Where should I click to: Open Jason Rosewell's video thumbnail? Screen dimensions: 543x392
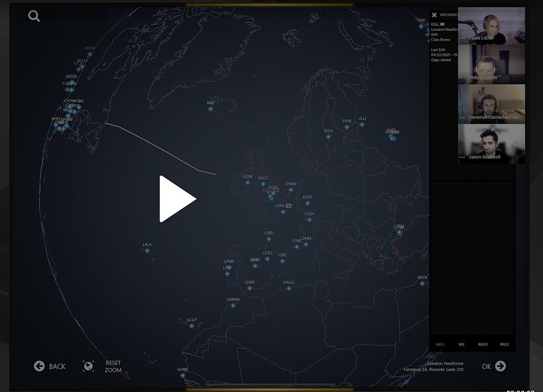[491, 144]
